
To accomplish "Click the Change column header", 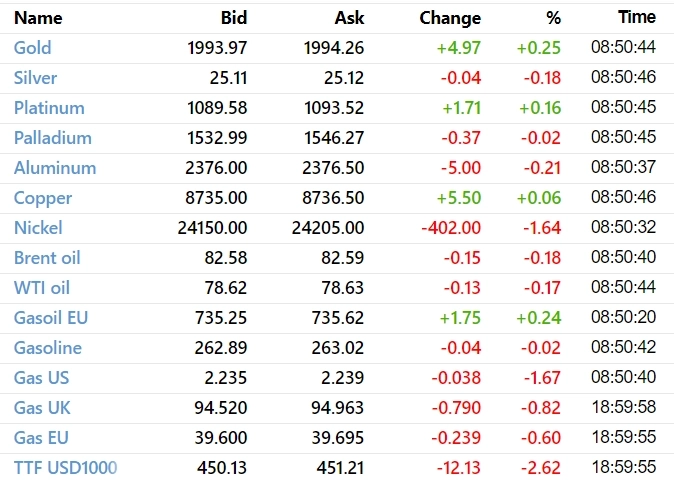I will click(x=450, y=18).
